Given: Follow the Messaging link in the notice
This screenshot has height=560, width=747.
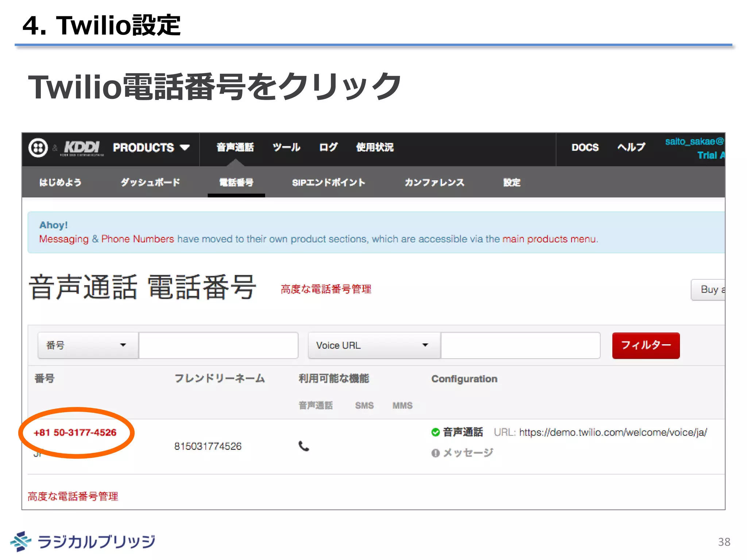Looking at the screenshot, I should click(64, 239).
